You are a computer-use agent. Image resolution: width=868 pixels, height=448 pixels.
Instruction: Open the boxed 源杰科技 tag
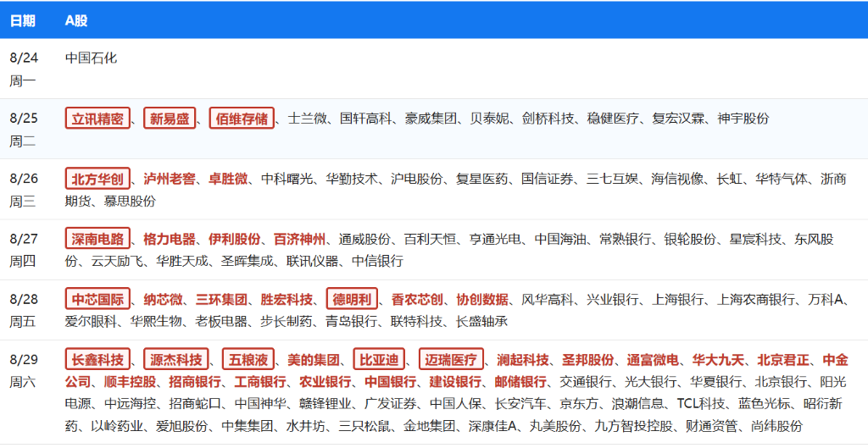pyautogui.click(x=176, y=360)
